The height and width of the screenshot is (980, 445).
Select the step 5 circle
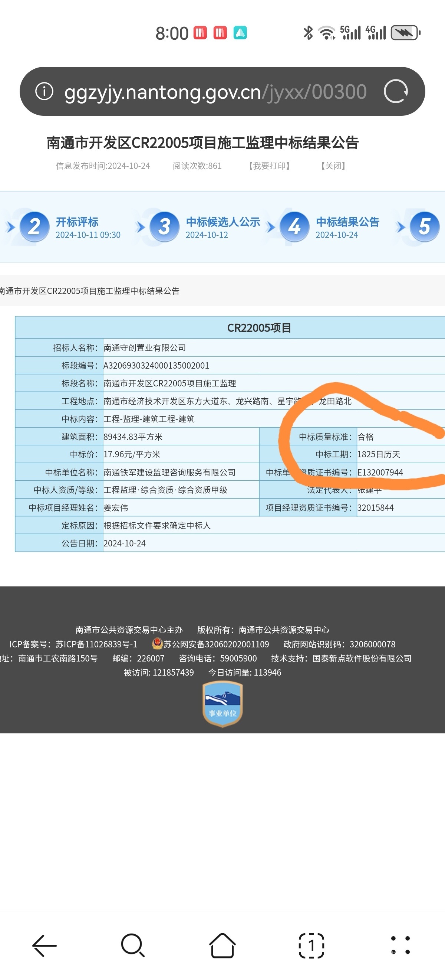[x=424, y=227]
